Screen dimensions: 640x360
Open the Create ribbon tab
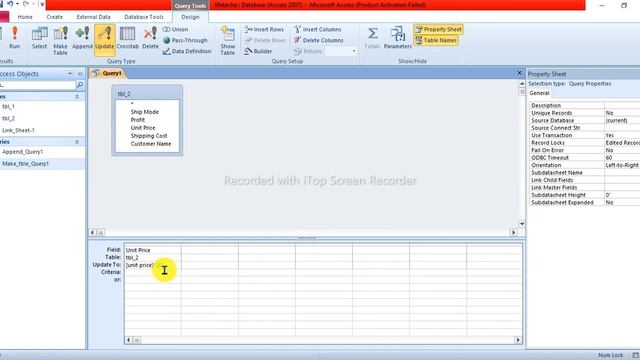[55, 17]
